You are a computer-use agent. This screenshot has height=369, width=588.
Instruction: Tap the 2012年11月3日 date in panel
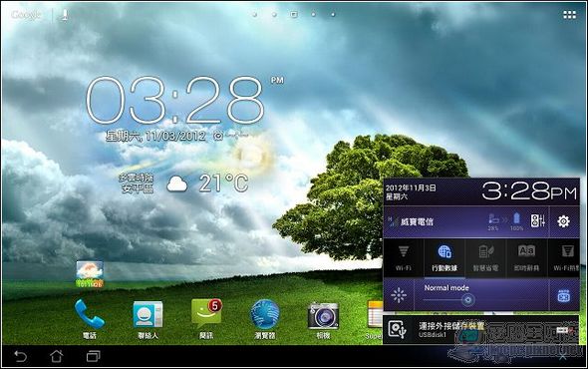(411, 187)
